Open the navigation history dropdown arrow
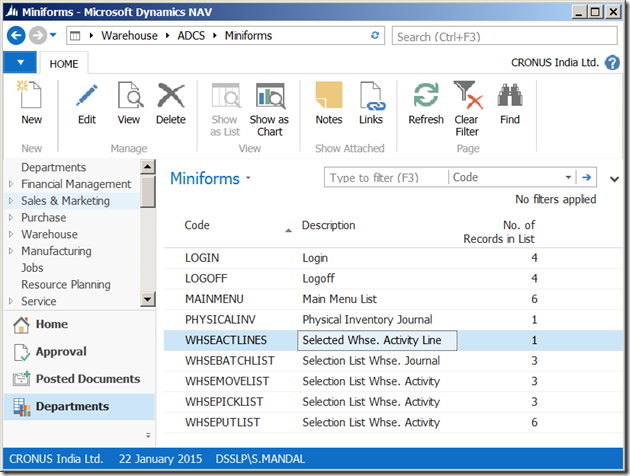The height and width of the screenshot is (476, 630). click(53, 35)
